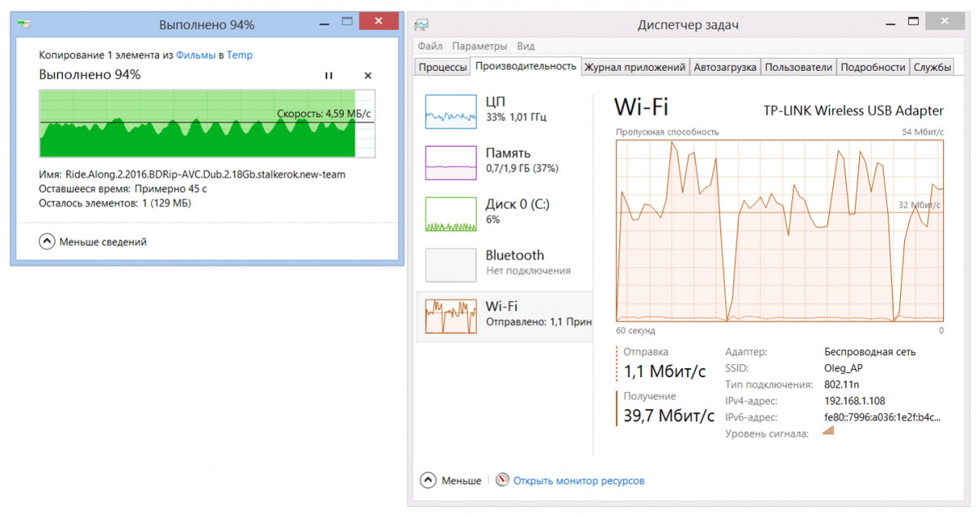Image resolution: width=980 pixels, height=515 pixels.
Task: Open the 'Подробности' tab
Action: pyautogui.click(x=873, y=68)
